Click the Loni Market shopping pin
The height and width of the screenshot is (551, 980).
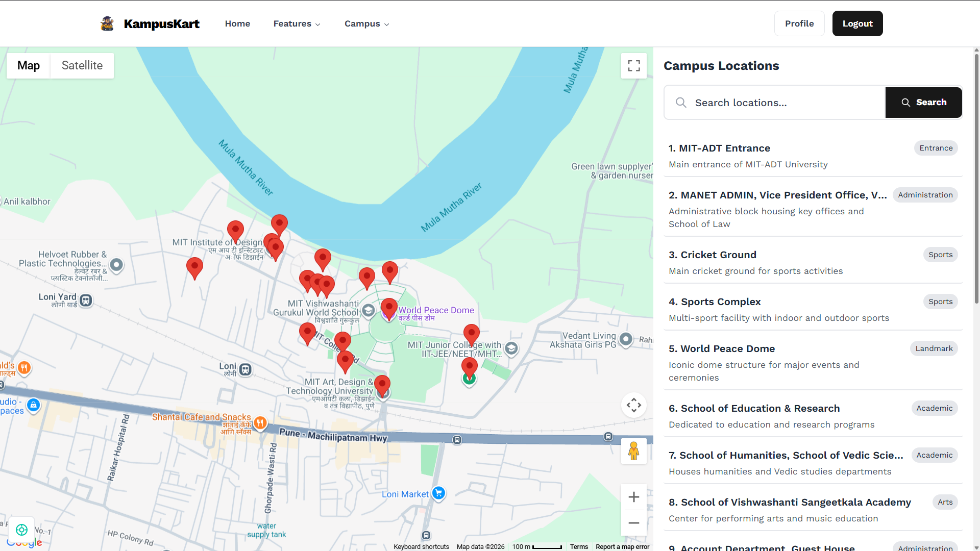pyautogui.click(x=438, y=493)
